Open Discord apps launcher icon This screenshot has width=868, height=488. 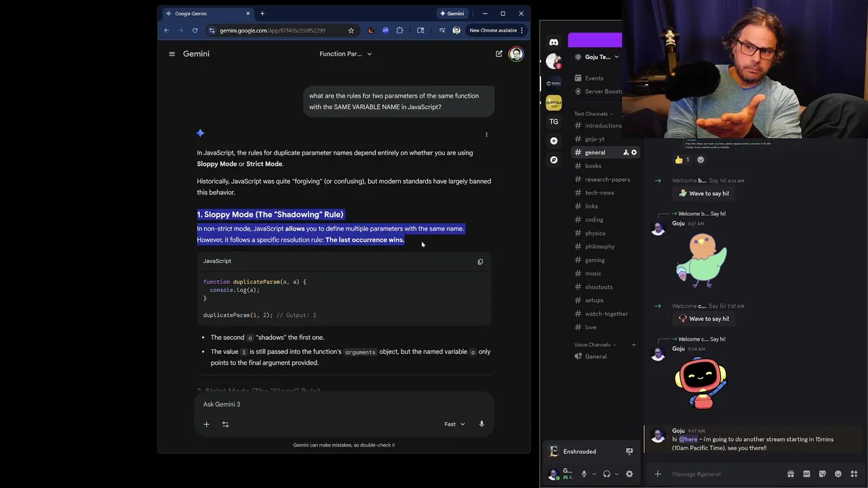coord(854,474)
